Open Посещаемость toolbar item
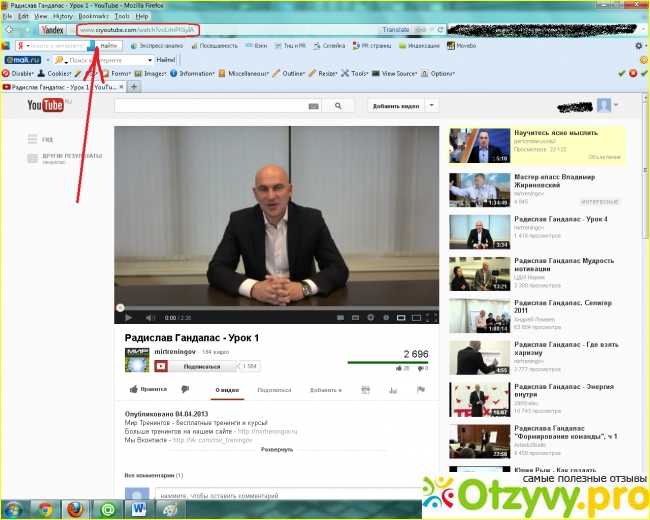 click(x=214, y=46)
